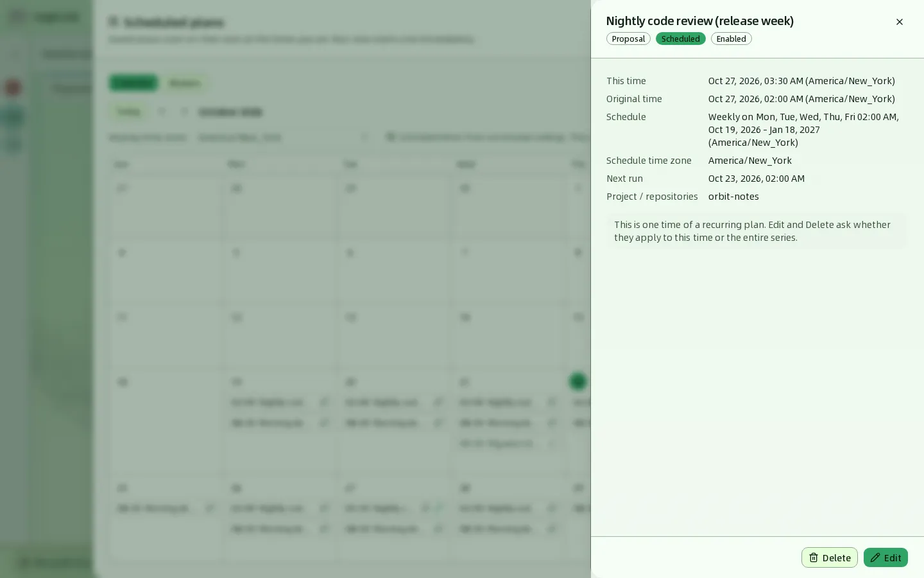Delete this scheduled plan

(x=830, y=557)
